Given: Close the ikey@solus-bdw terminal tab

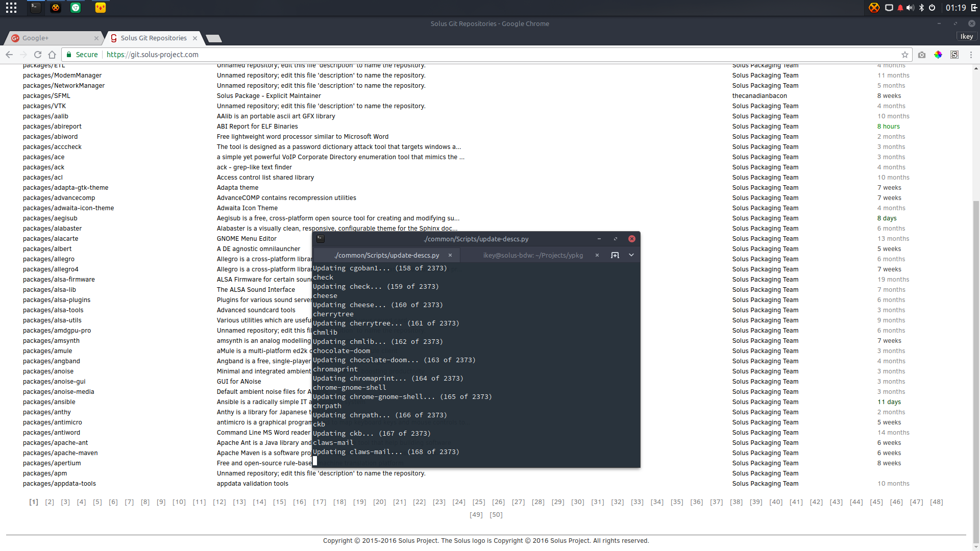Looking at the screenshot, I should click(x=597, y=255).
